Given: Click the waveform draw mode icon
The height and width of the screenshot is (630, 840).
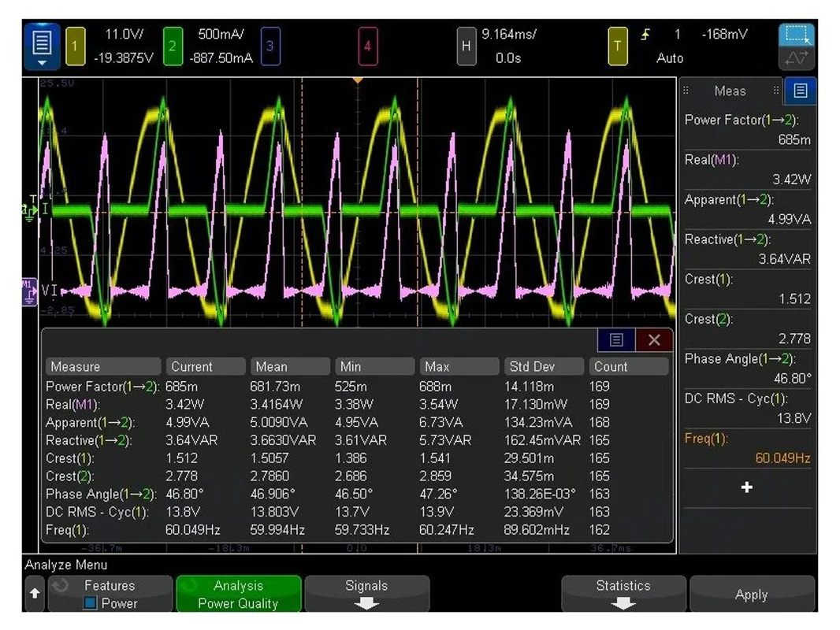Looking at the screenshot, I should point(797,58).
